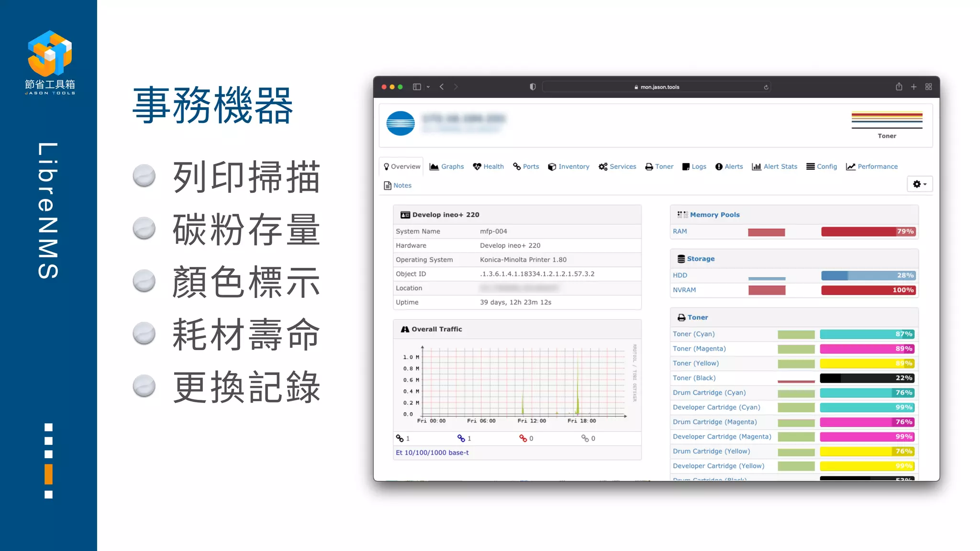The image size is (980, 551).
Task: Open the Ports tab
Action: [526, 166]
